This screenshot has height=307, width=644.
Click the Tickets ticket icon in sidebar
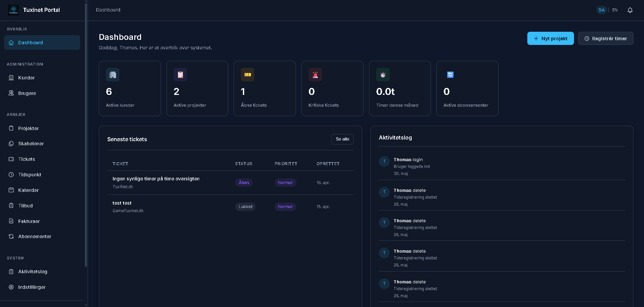(x=11, y=159)
